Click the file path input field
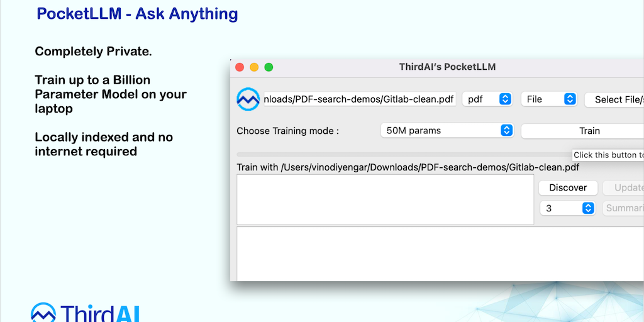The height and width of the screenshot is (322, 644). tap(360, 99)
